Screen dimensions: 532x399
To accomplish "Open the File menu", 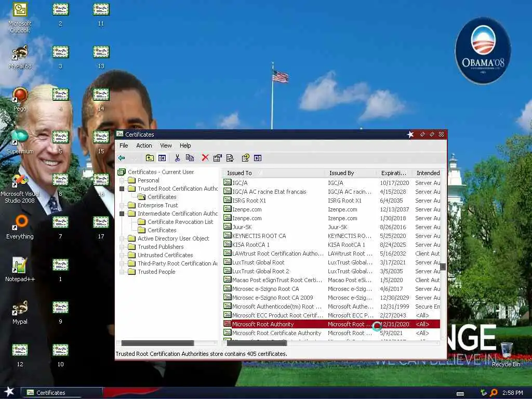I will point(124,145).
